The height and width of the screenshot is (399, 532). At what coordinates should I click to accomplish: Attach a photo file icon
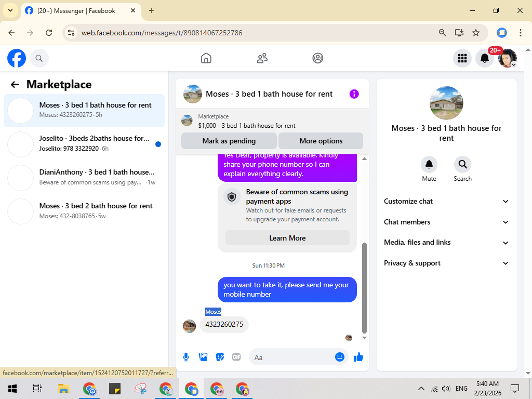click(x=203, y=357)
